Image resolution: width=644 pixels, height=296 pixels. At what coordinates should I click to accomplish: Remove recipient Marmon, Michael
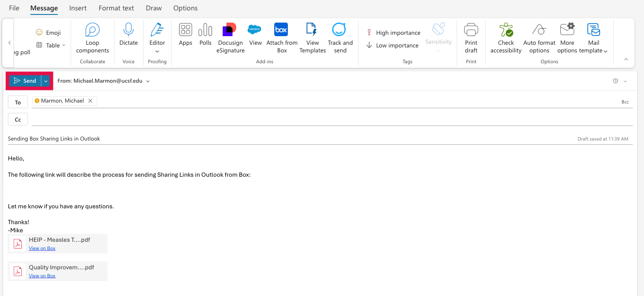point(90,101)
